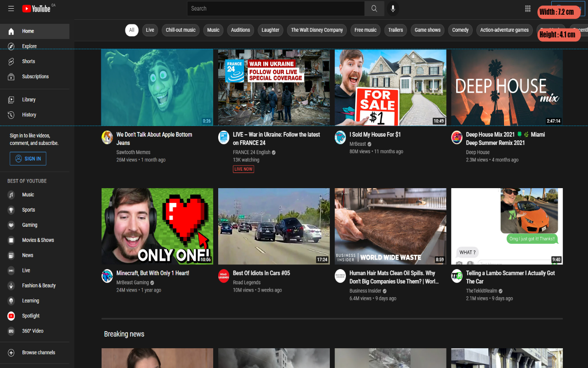
Task: Play the highway cars thumbnail
Action: (x=274, y=226)
